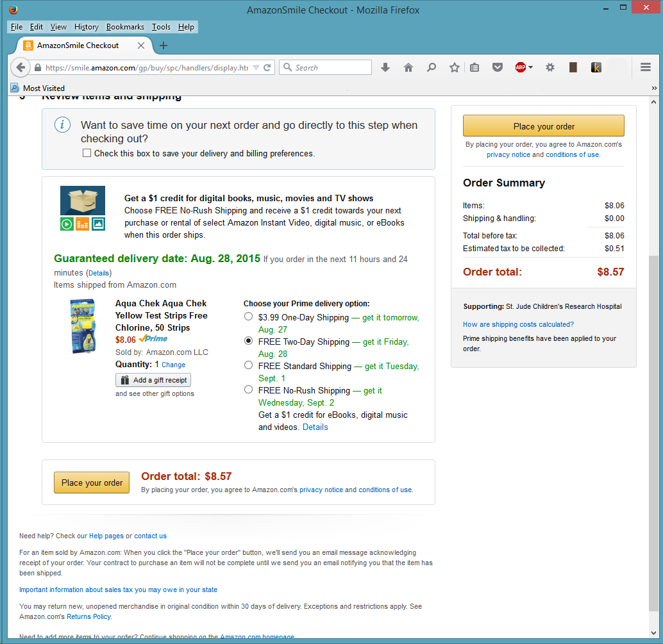
Task: Select $3.99 One-Day Shipping option
Action: (249, 317)
